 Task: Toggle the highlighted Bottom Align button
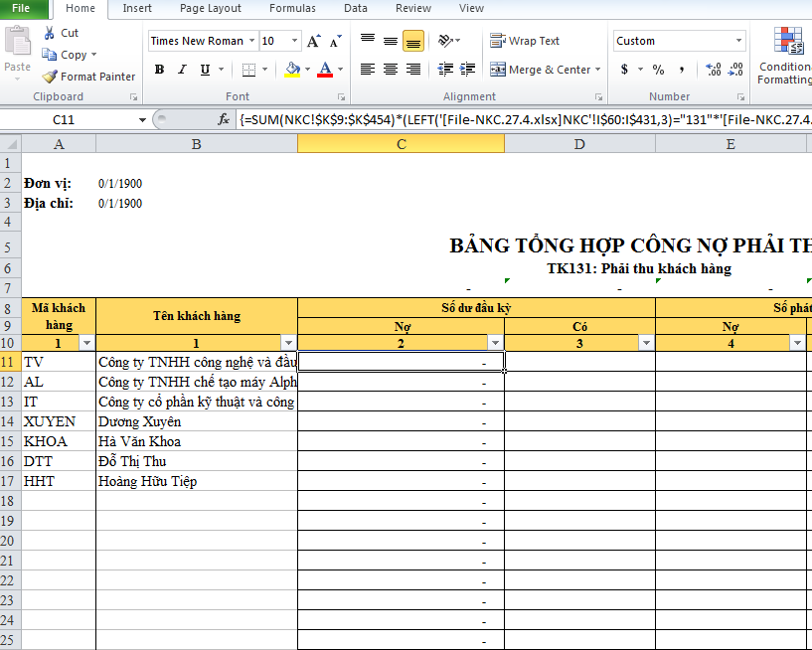413,41
